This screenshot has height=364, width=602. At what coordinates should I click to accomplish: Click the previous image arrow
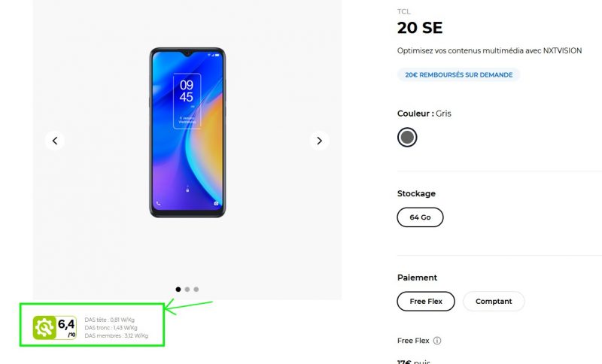(x=54, y=141)
